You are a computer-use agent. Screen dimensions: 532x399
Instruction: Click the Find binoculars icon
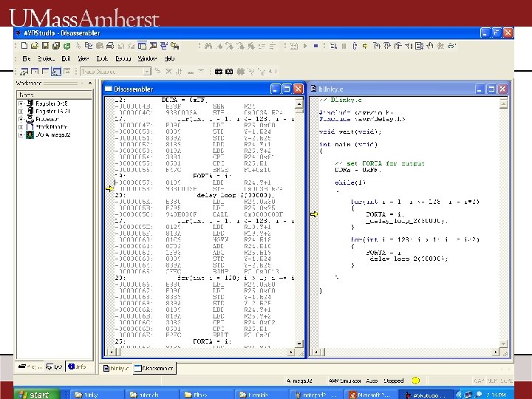(x=208, y=46)
